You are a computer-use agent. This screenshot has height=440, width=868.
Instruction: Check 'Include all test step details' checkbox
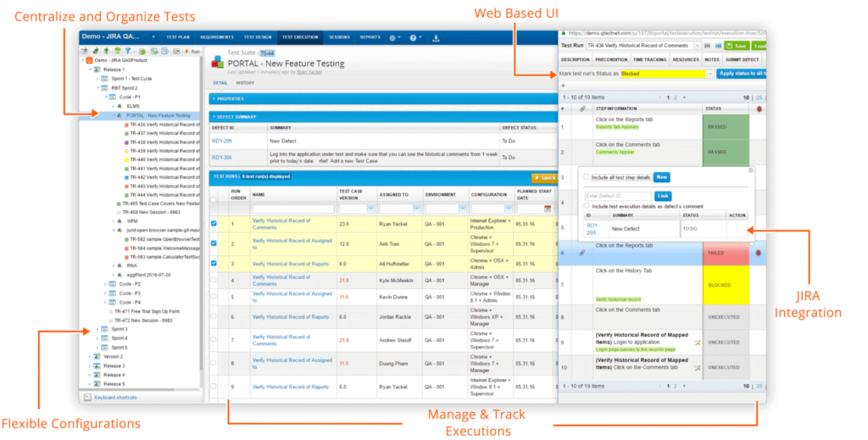tap(587, 177)
